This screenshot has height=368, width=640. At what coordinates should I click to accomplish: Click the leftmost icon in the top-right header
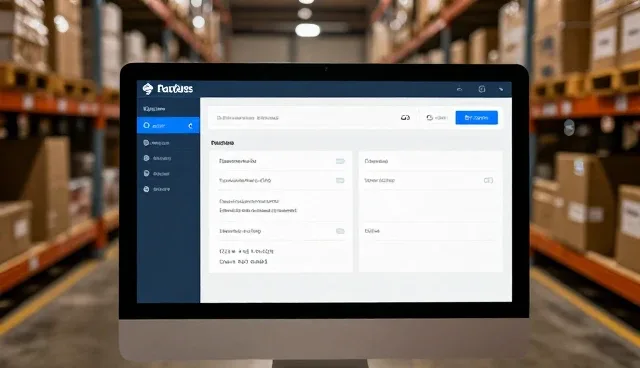[459, 89]
